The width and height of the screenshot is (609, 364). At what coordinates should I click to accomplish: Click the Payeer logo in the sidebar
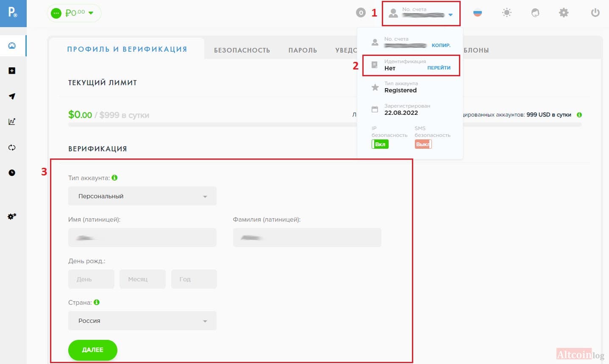coord(13,13)
